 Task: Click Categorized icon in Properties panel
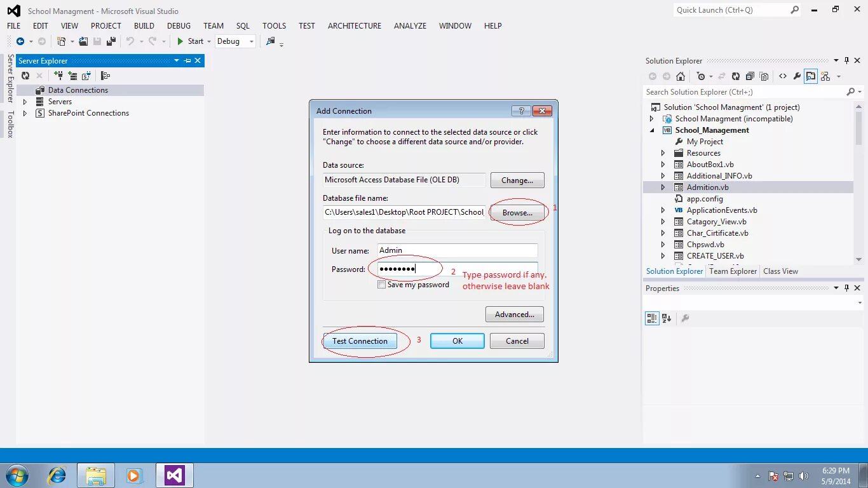point(652,318)
